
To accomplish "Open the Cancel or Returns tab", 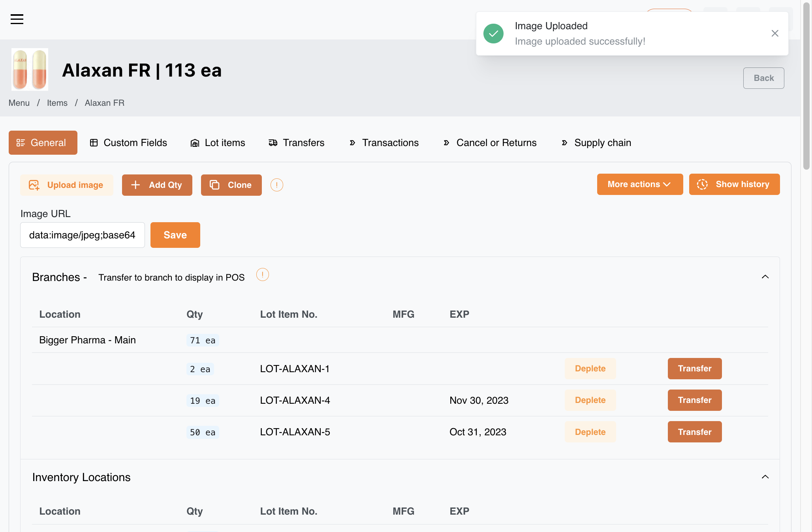I will click(x=490, y=142).
